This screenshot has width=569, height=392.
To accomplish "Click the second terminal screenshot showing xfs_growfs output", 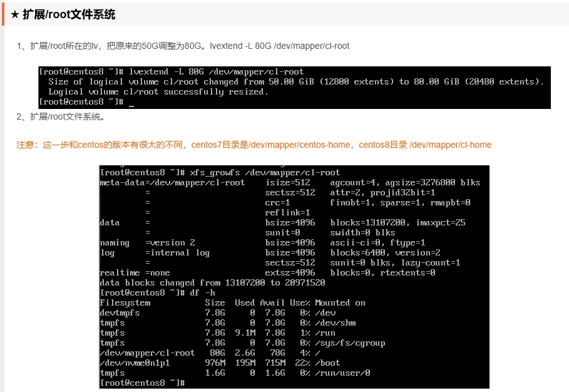I will click(x=294, y=277).
